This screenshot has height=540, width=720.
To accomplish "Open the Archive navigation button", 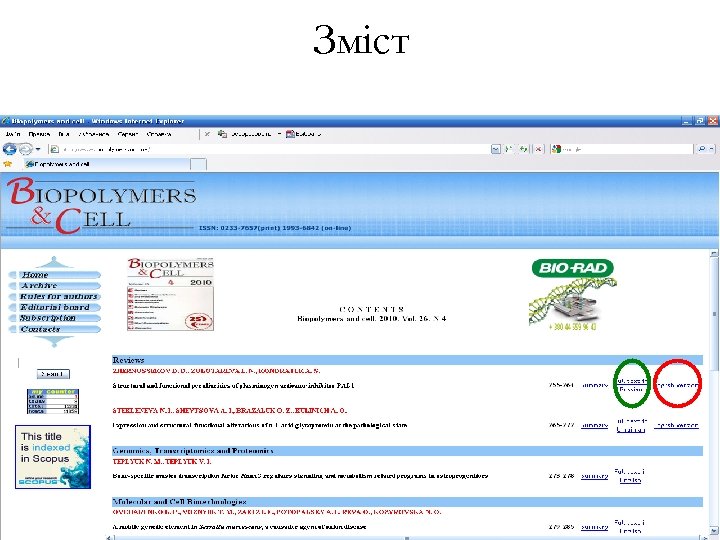I will (x=54, y=286).
